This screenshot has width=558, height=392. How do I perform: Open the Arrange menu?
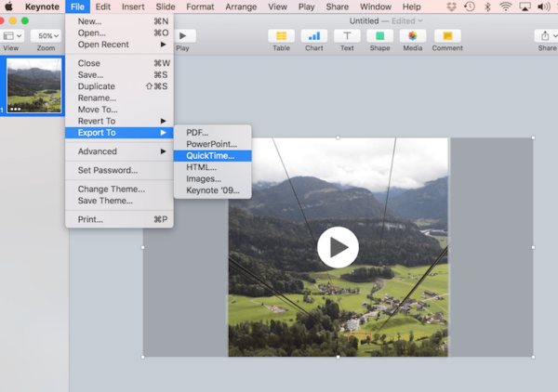[241, 7]
